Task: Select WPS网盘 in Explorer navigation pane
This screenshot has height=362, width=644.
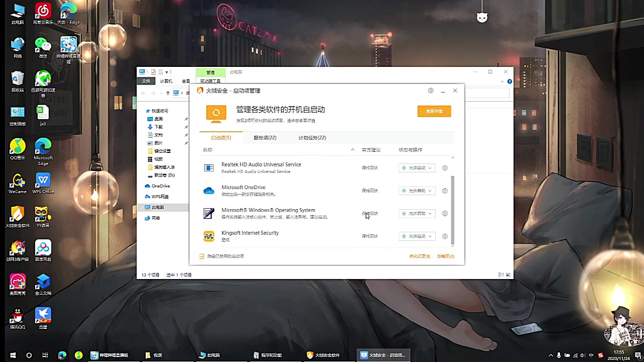Action: point(160,197)
